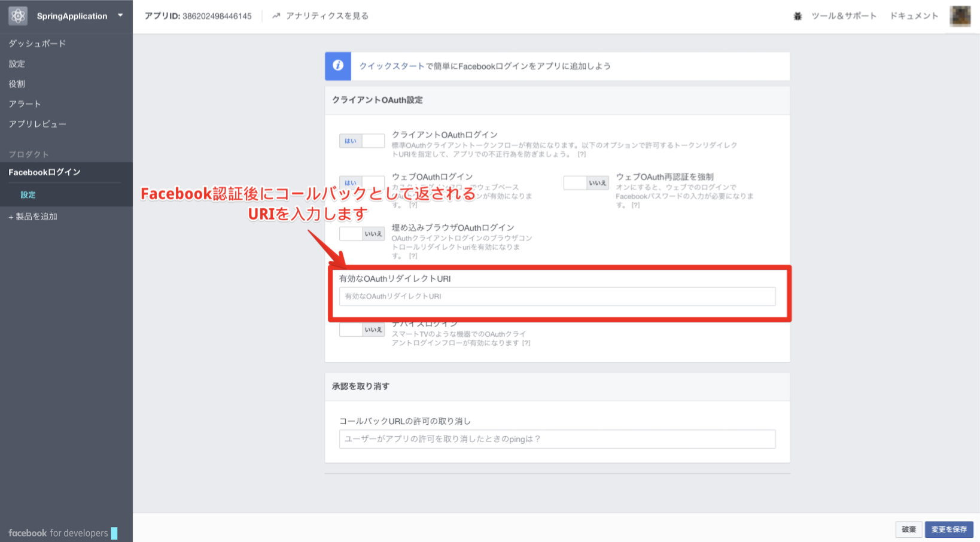Click the [?] help for クライアントOAuthログイン
980x542 pixels.
tap(582, 154)
